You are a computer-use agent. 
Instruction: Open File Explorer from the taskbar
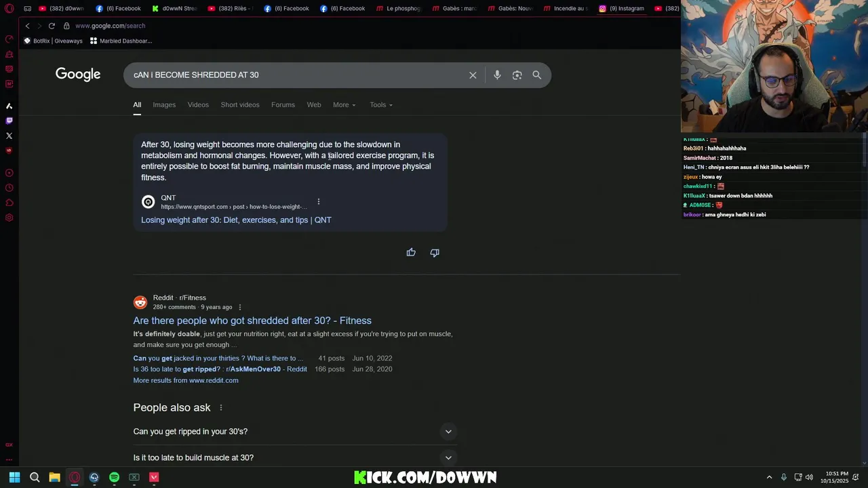pyautogui.click(x=54, y=477)
